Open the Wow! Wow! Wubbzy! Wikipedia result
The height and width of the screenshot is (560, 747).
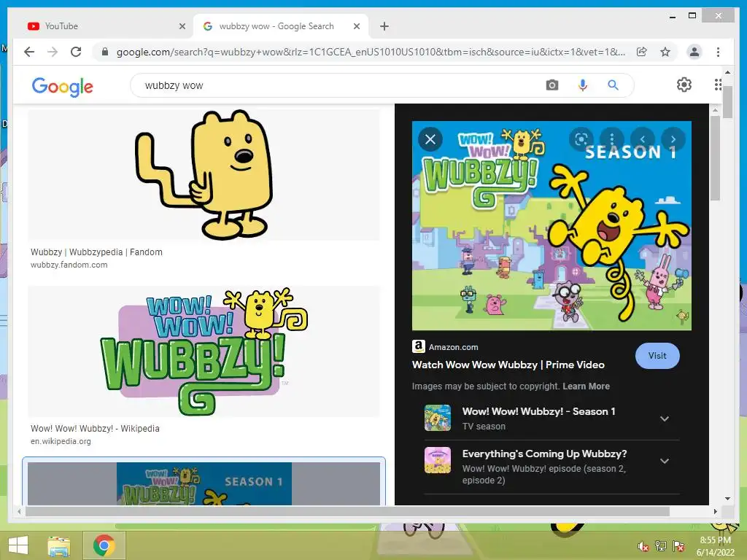95,428
